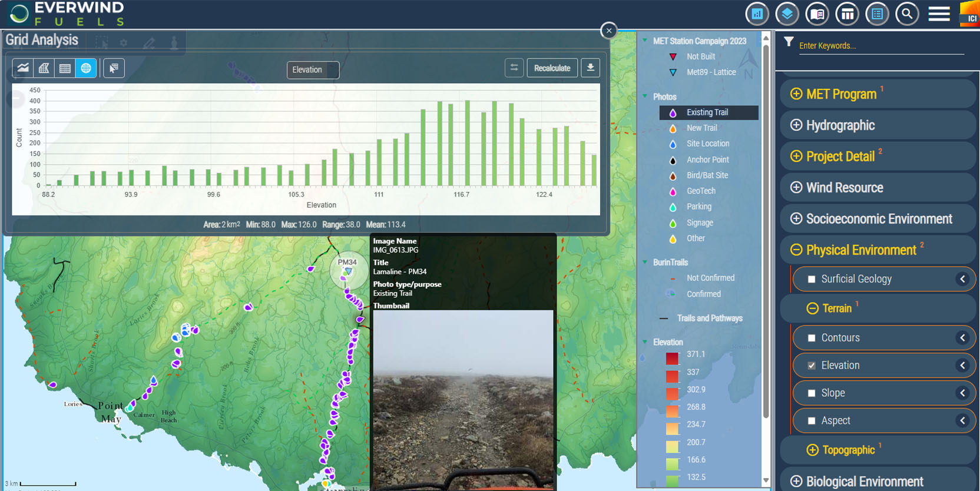Check the Surficial Geology checkbox

click(x=812, y=279)
